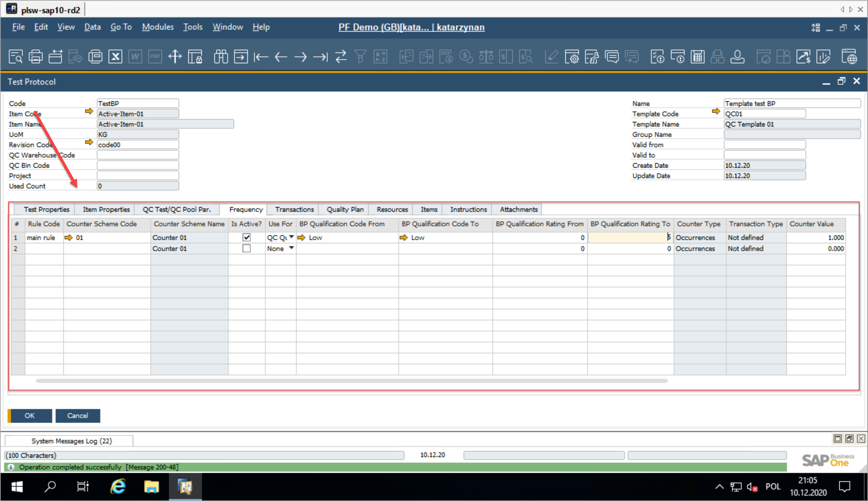Click the Cancel button
This screenshot has width=868, height=501.
78,415
